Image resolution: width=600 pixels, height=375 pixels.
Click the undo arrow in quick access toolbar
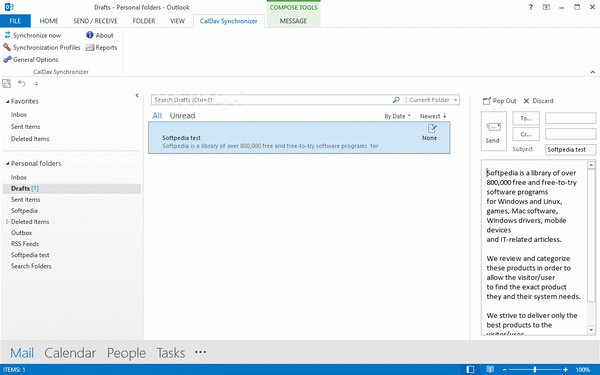pos(22,83)
